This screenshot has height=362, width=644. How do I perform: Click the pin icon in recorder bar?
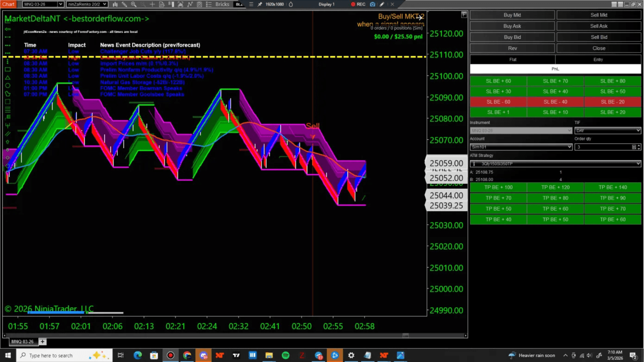point(260,4)
